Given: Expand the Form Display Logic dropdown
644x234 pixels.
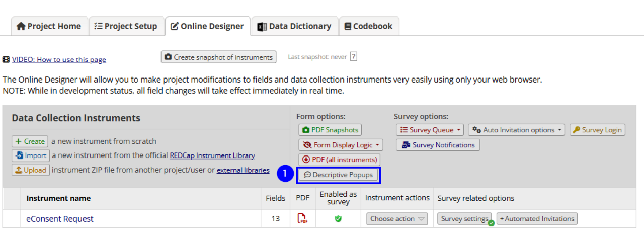Looking at the screenshot, I should click(x=341, y=145).
